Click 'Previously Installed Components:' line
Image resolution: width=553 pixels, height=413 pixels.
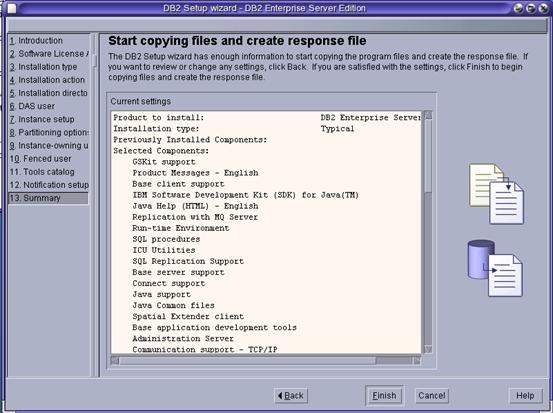[190, 140]
